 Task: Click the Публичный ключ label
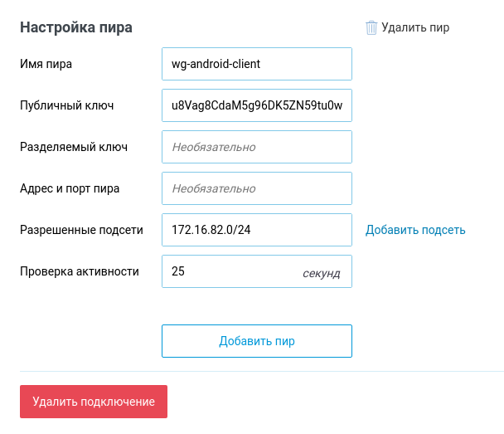tap(67, 105)
